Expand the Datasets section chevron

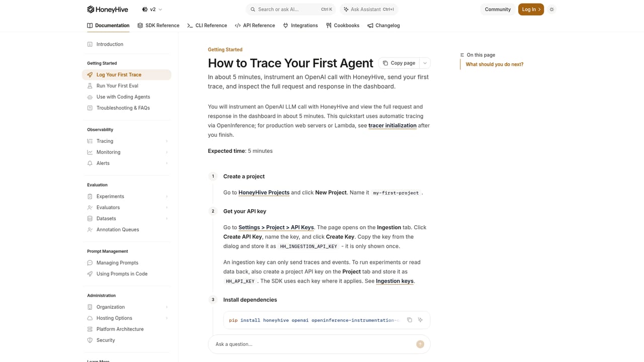167,219
